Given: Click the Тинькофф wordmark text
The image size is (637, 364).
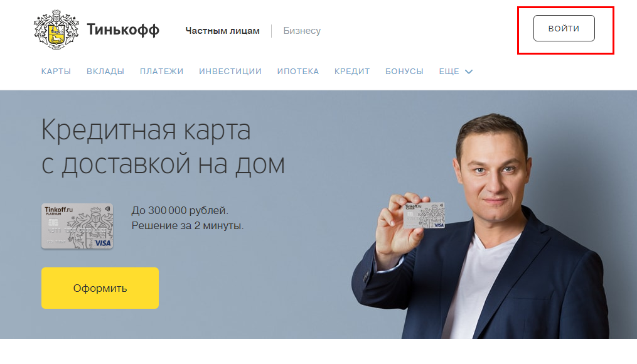Looking at the screenshot, I should [123, 30].
